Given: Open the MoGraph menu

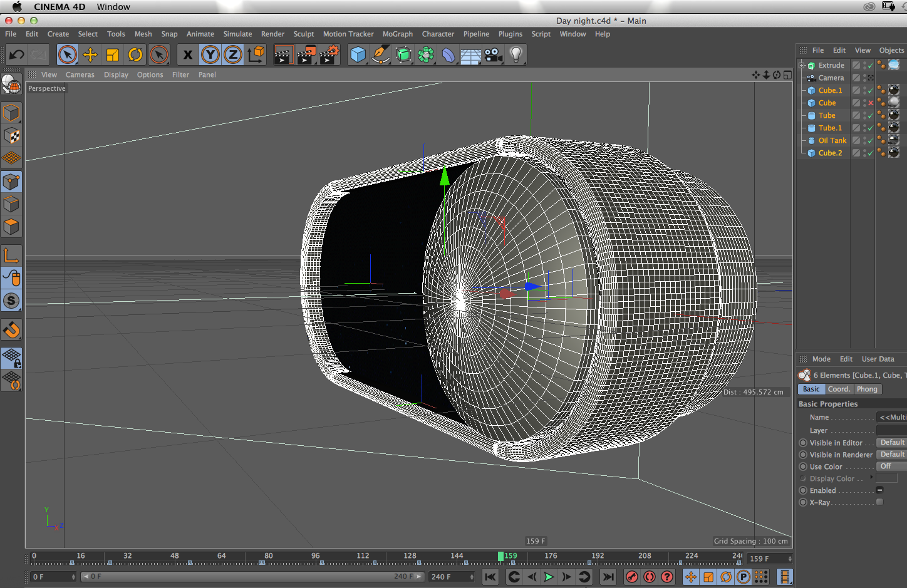Looking at the screenshot, I should (397, 34).
